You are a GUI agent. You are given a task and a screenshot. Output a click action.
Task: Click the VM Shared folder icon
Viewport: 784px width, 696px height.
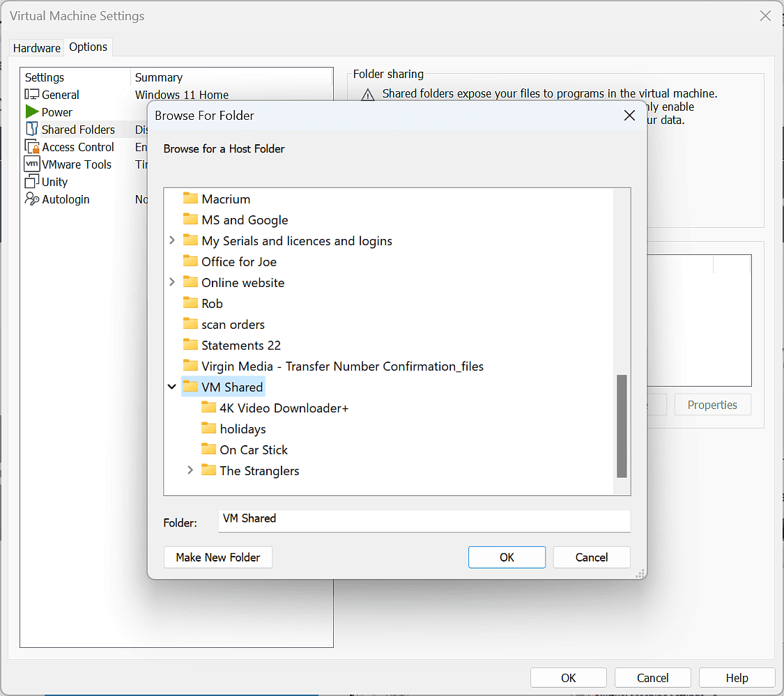click(x=191, y=387)
